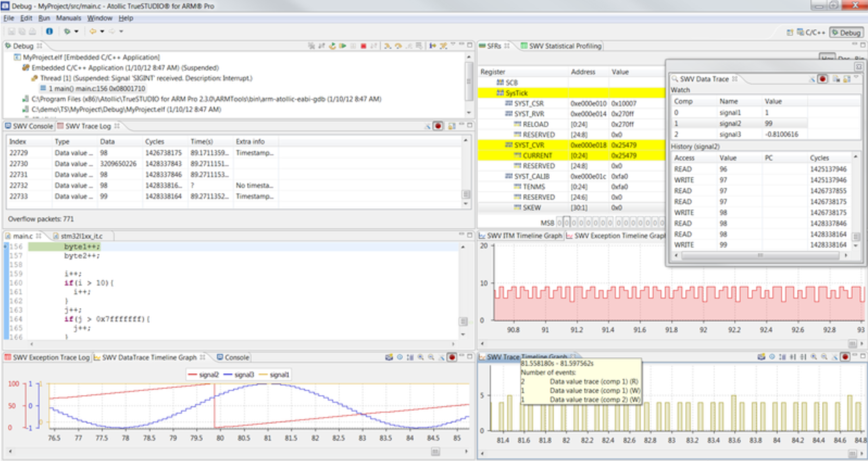Switch to the C/C++ perspective
Screen dimensions: 868x461
[811, 33]
